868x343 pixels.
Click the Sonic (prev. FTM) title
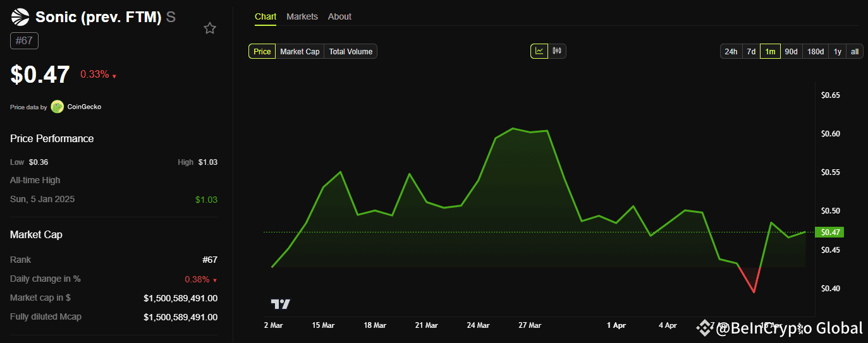pos(99,17)
